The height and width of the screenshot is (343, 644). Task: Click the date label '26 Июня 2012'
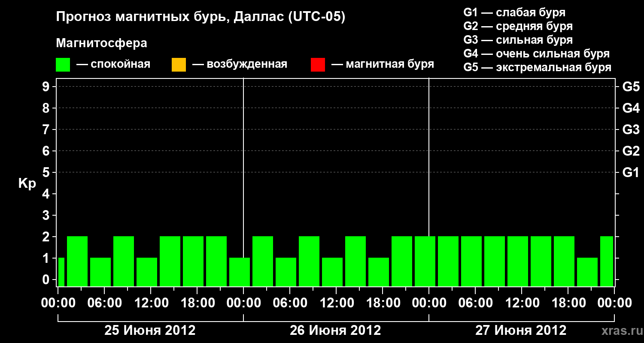coord(335,331)
